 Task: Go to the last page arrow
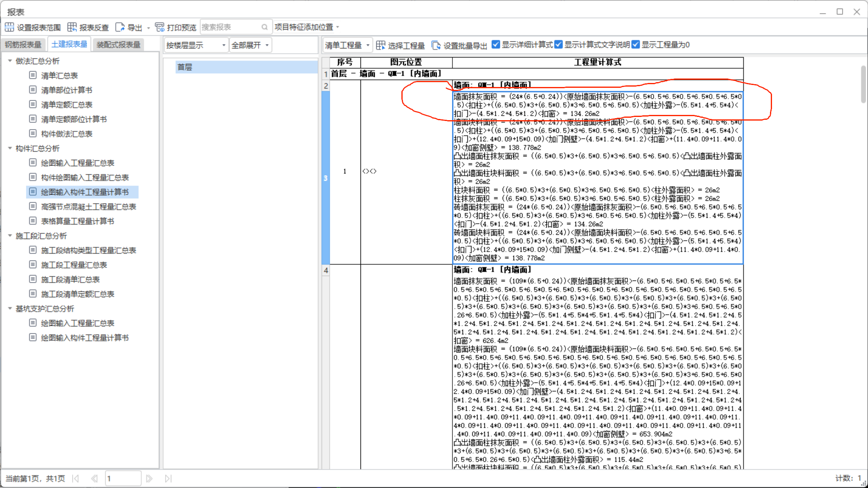pos(168,478)
